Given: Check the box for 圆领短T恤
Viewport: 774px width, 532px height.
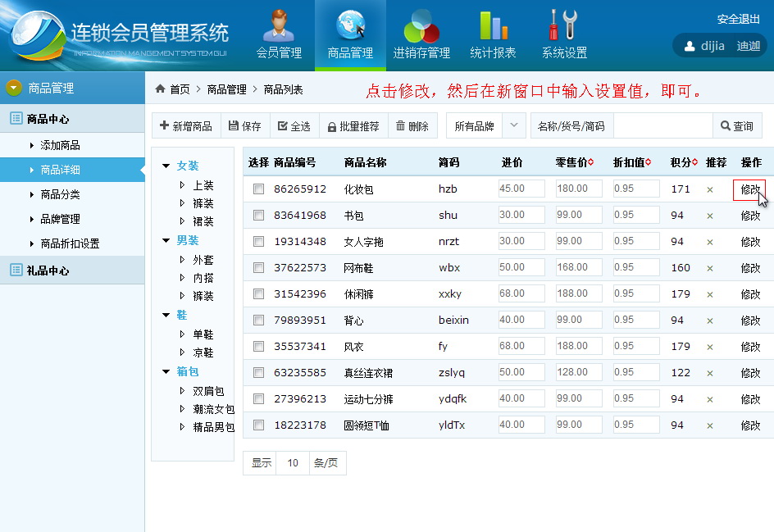Looking at the screenshot, I should (x=258, y=425).
